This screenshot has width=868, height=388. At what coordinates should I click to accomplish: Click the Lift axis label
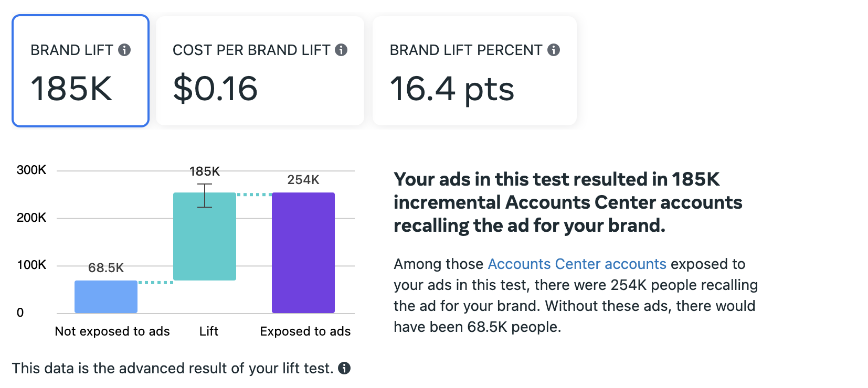(x=209, y=331)
